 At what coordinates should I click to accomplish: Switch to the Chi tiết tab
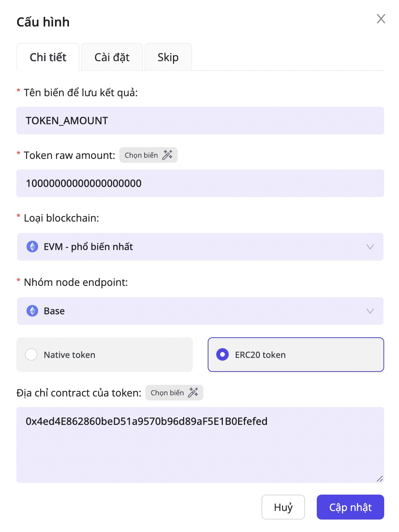(x=48, y=57)
